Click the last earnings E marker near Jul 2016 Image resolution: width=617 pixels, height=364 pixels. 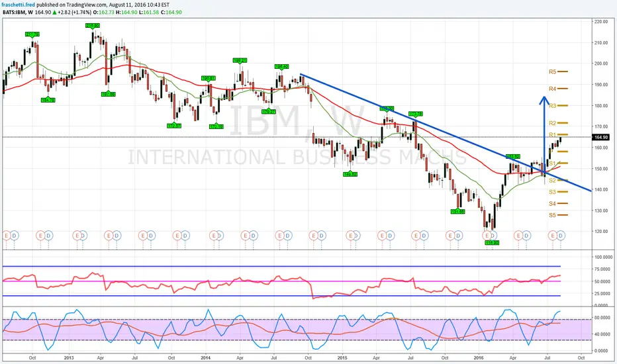coord(553,236)
